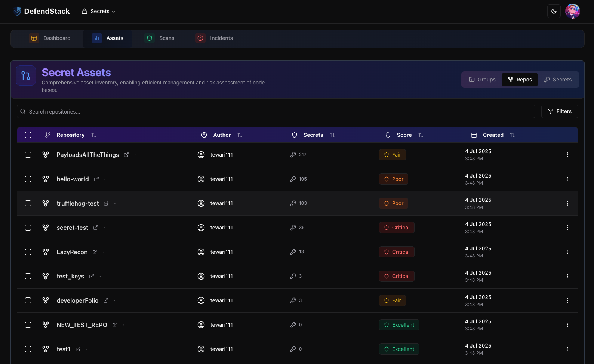Select NEW_TEST_REPO row checkbox
Screen dimensions: 594x364
pyautogui.click(x=28, y=325)
